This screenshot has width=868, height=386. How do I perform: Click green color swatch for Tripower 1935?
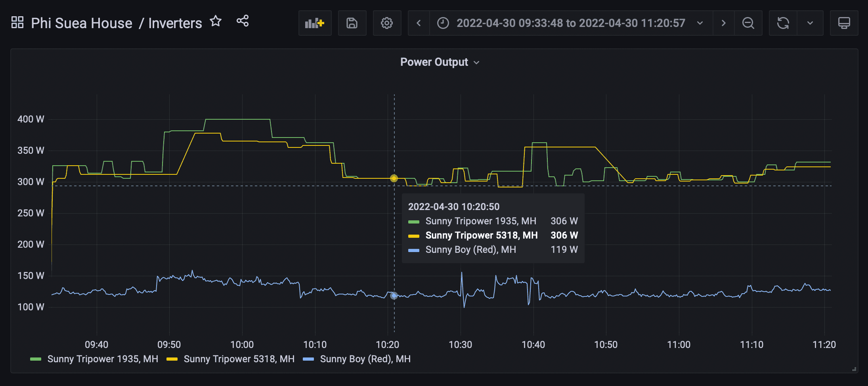pos(36,359)
